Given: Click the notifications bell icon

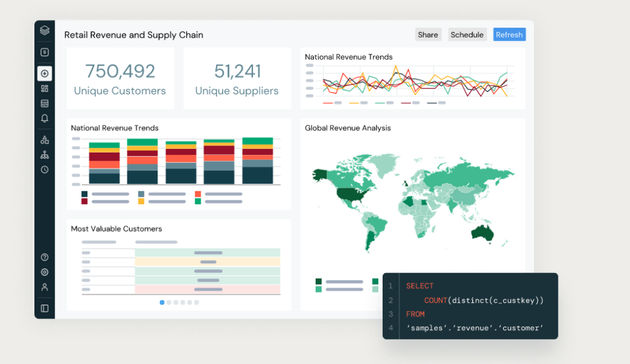Looking at the screenshot, I should click(x=44, y=118).
